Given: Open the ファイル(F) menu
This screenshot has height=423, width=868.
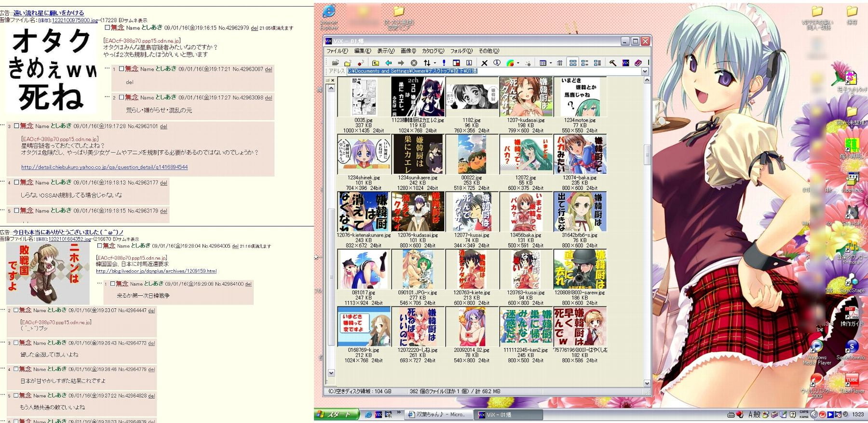Looking at the screenshot, I should (337, 51).
